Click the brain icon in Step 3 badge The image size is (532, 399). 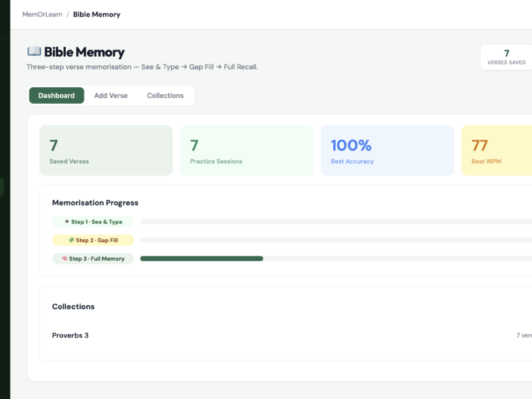click(65, 259)
